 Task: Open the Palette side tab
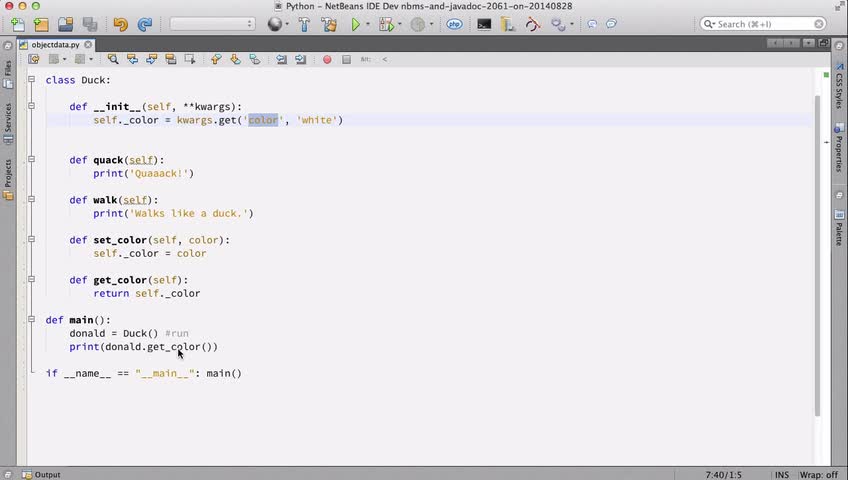click(839, 229)
